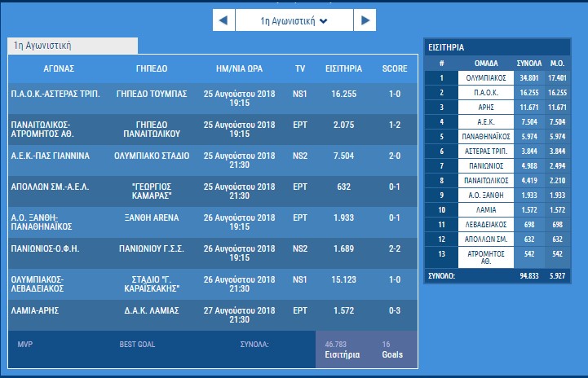The width and height of the screenshot is (588, 378).
Task: Click the Π.Α.Ο.Κ.-ΑΣΤΕΡΑΣ ΤΡΙΠ. match
Action: [x=55, y=94]
